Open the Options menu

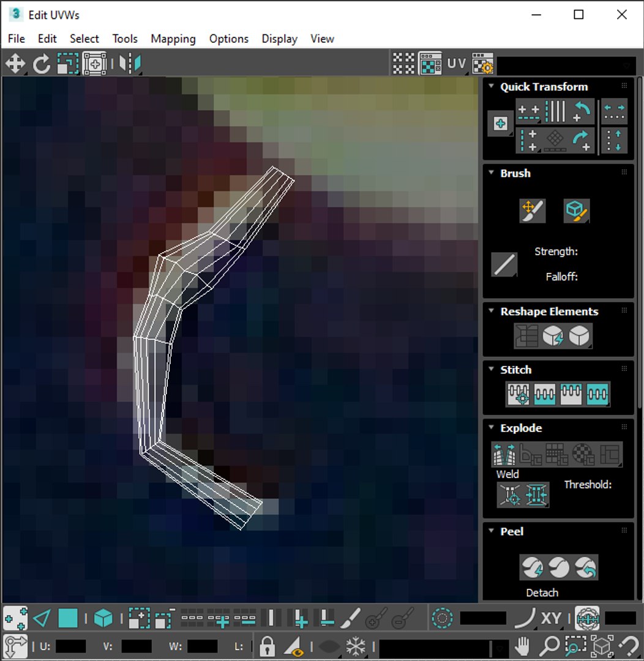click(x=229, y=39)
